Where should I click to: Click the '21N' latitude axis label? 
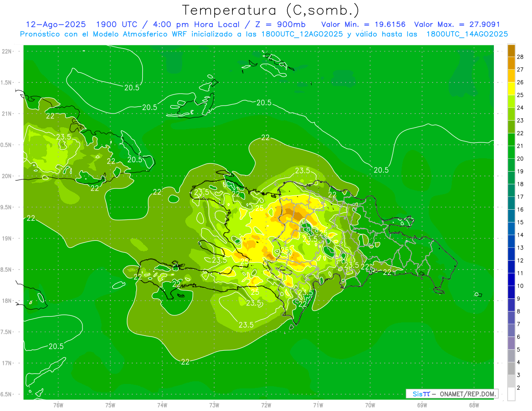click(8, 114)
